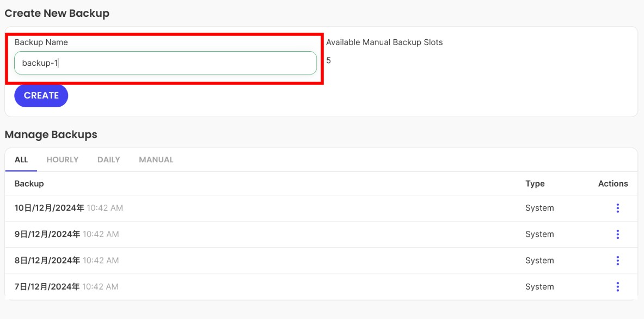Click the Create New Backup heading
Image resolution: width=644 pixels, height=319 pixels.
pyautogui.click(x=57, y=13)
